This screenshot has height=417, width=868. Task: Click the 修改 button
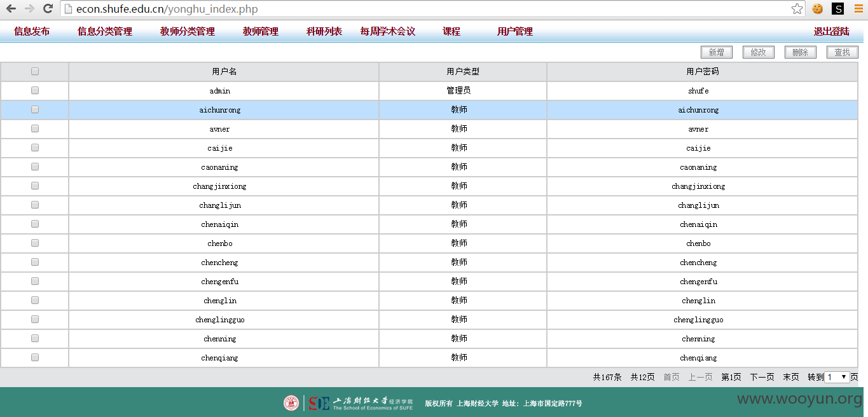pyautogui.click(x=759, y=52)
